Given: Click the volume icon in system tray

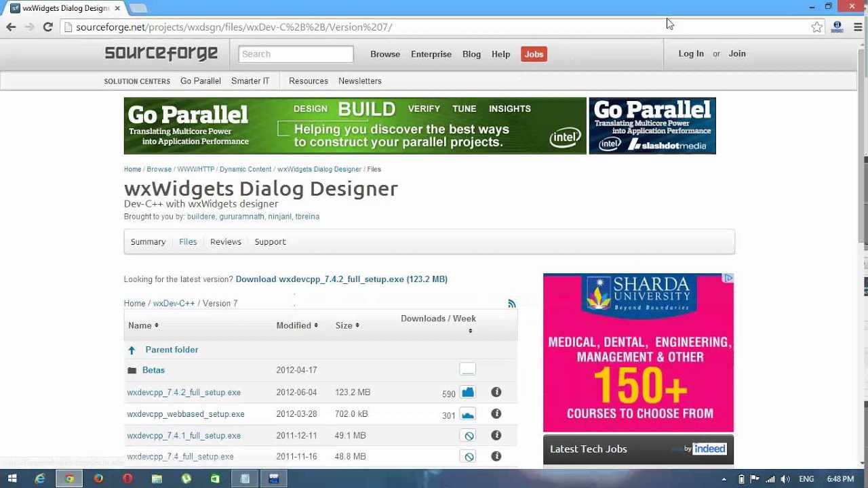Looking at the screenshot, I should tap(785, 479).
